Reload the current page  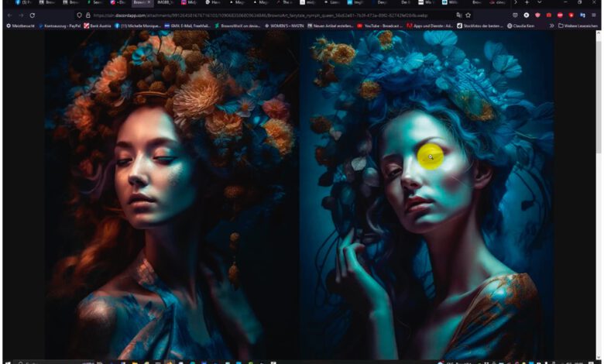33,15
